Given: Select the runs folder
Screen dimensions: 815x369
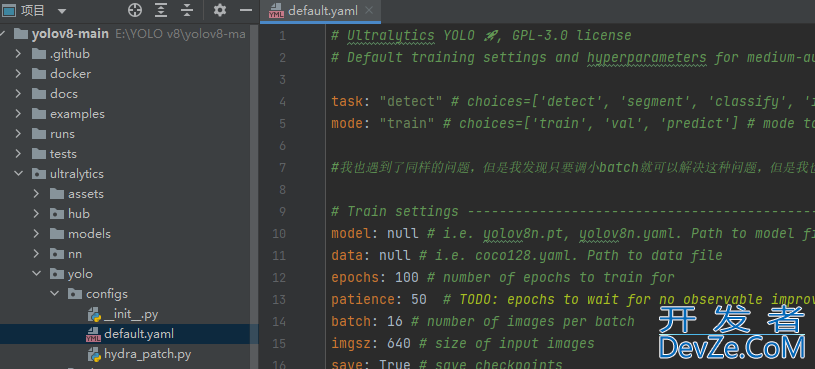Looking at the screenshot, I should point(62,134).
